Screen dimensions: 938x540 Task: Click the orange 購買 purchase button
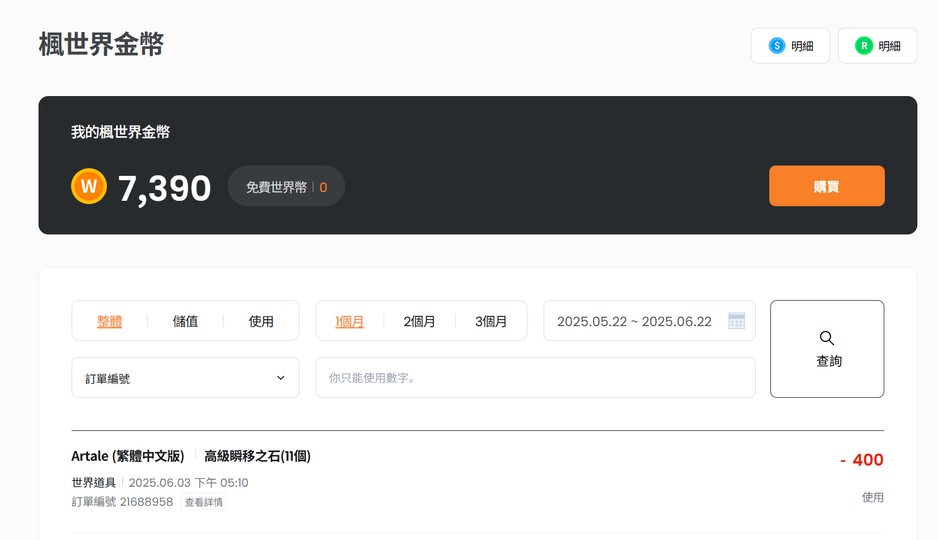tap(827, 186)
